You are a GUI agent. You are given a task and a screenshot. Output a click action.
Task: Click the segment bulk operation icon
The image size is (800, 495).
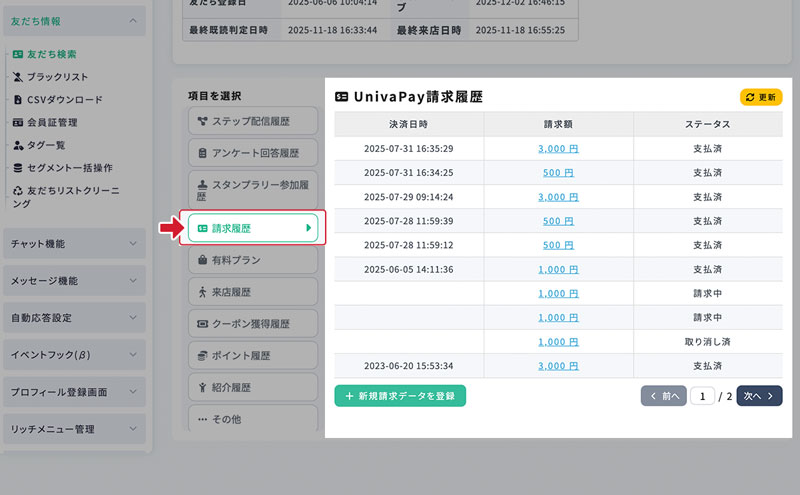click(18, 168)
